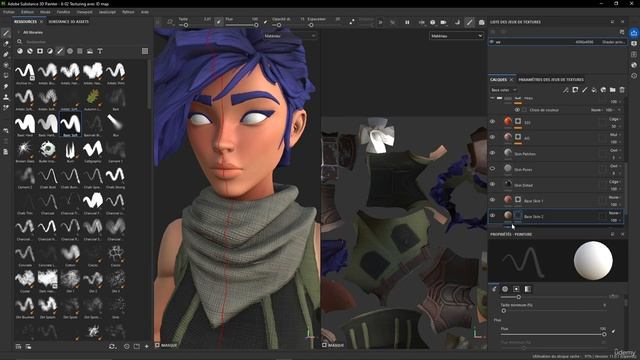Filter resources by Filters icon

point(50,51)
